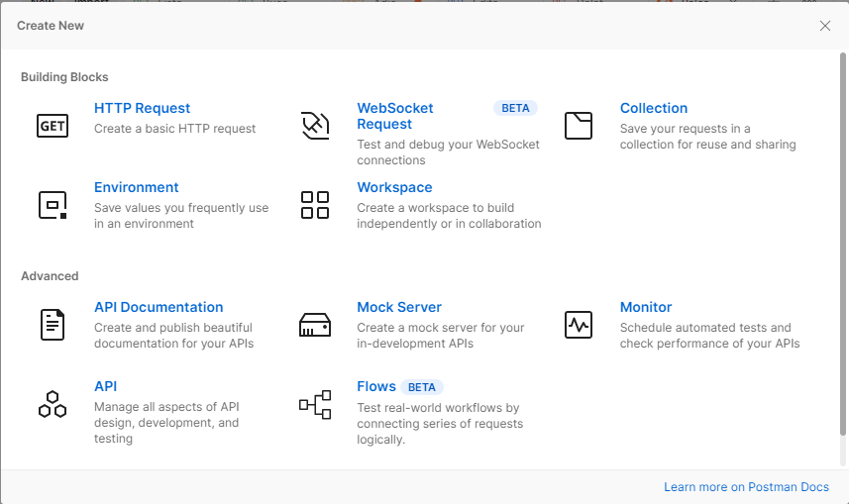Click 'Create a basic HTTP request' text
Image resolution: width=849 pixels, height=504 pixels.
click(175, 129)
